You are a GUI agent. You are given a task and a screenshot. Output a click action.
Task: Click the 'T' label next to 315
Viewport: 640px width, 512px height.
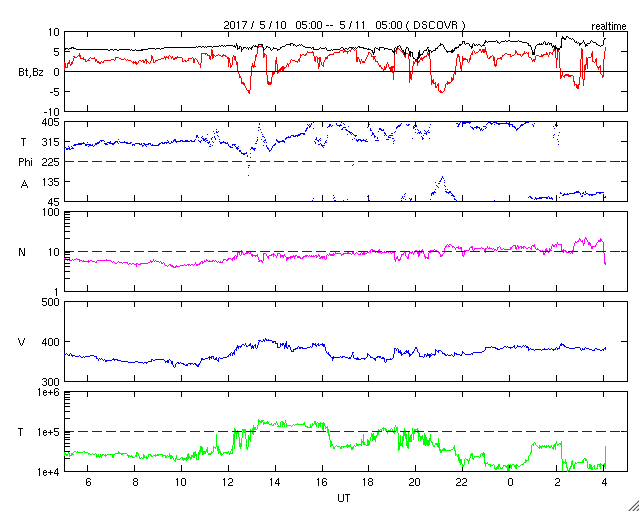[22, 142]
